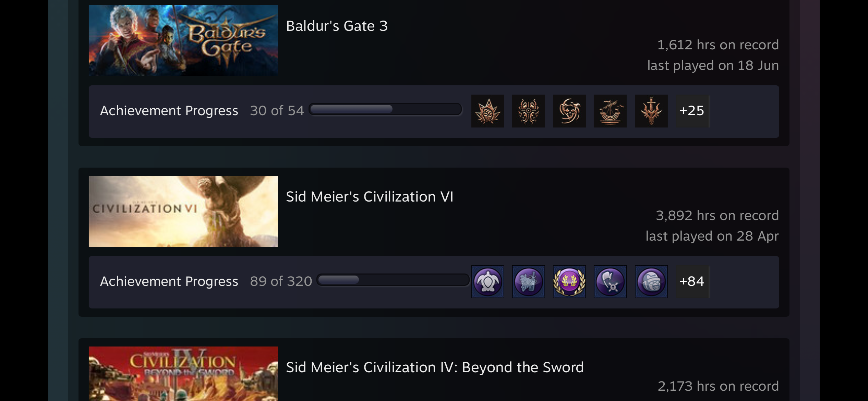This screenshot has height=401, width=868.
Task: Click the 89 of 320 achievement progress bar
Action: [x=393, y=280]
